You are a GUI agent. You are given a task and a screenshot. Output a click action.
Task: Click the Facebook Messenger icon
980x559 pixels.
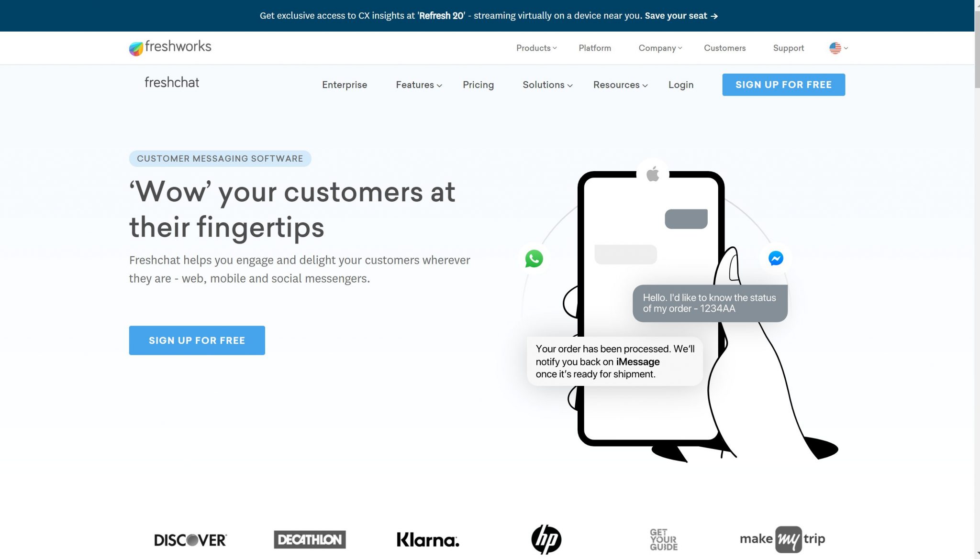pos(776,258)
